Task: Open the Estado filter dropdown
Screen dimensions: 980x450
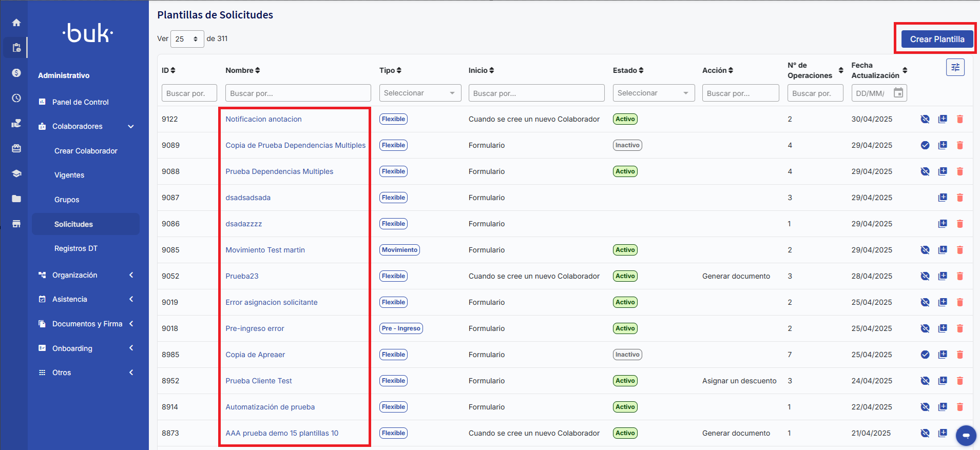Action: pos(654,93)
